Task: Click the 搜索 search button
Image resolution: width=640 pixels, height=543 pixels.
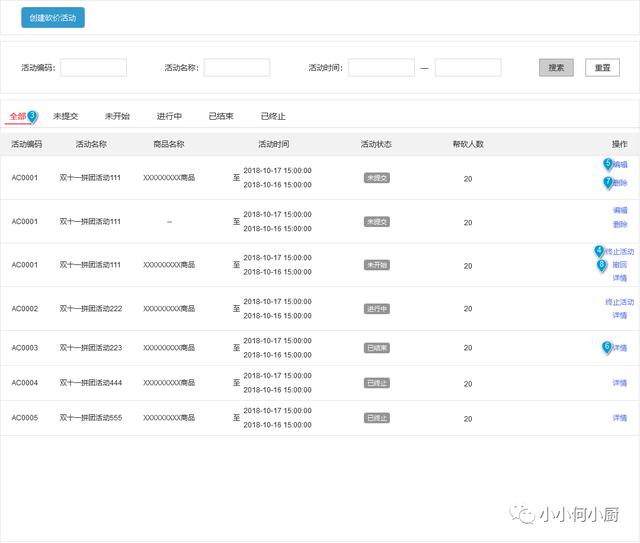Action: click(556, 68)
